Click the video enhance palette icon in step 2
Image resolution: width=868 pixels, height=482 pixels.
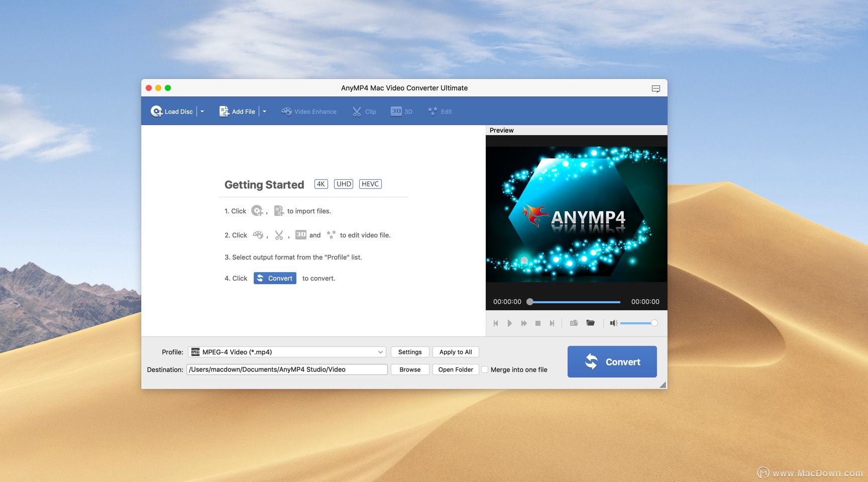click(x=258, y=235)
